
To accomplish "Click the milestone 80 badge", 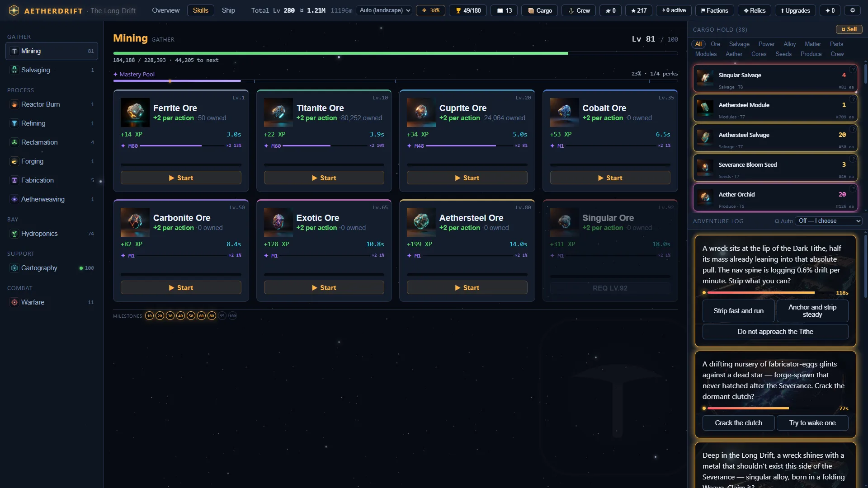I will (x=212, y=316).
